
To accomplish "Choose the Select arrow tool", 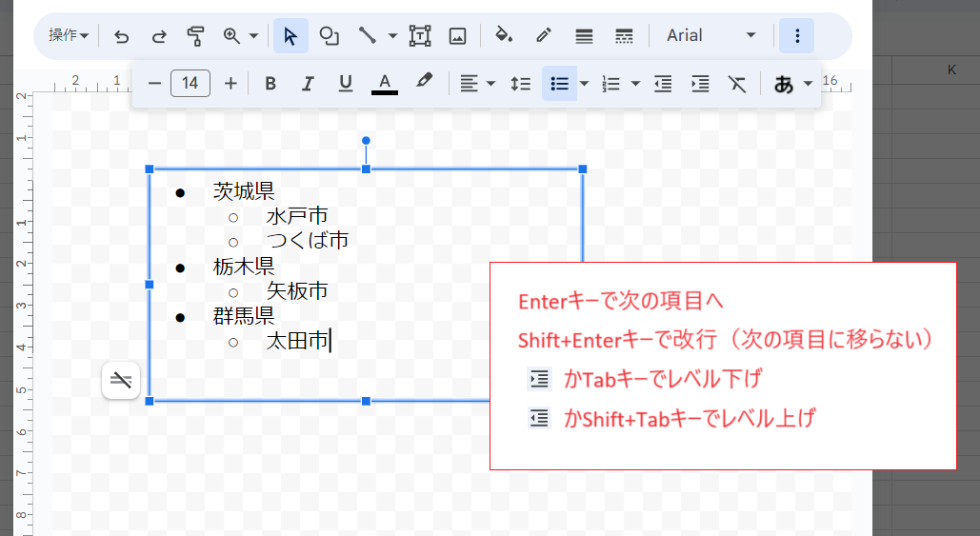I will [x=290, y=36].
